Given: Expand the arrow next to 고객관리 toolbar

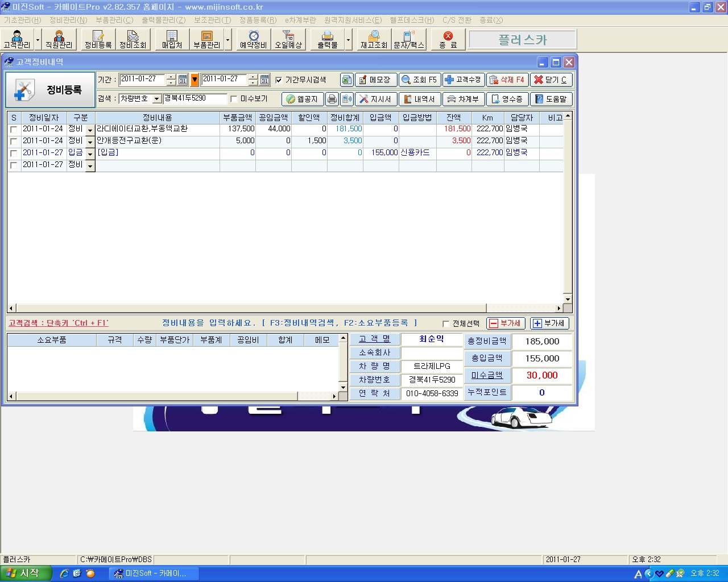Looking at the screenshot, I should [x=38, y=40].
